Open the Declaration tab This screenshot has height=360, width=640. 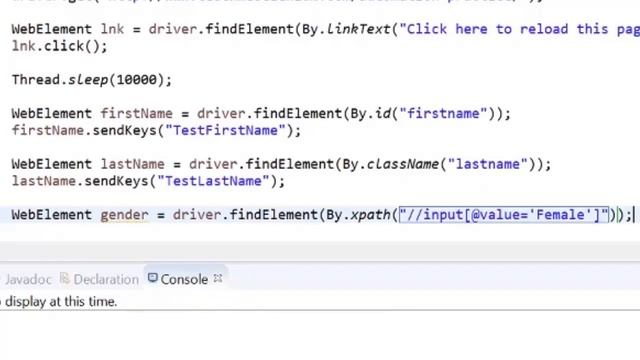point(106,279)
